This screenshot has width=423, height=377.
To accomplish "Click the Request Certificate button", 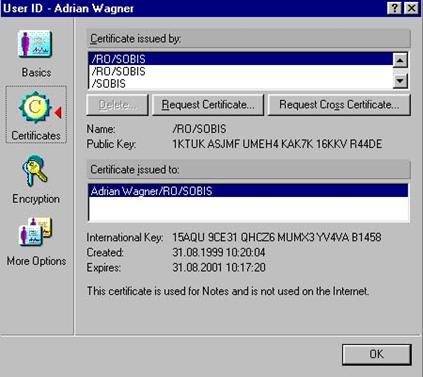I will click(x=208, y=105).
